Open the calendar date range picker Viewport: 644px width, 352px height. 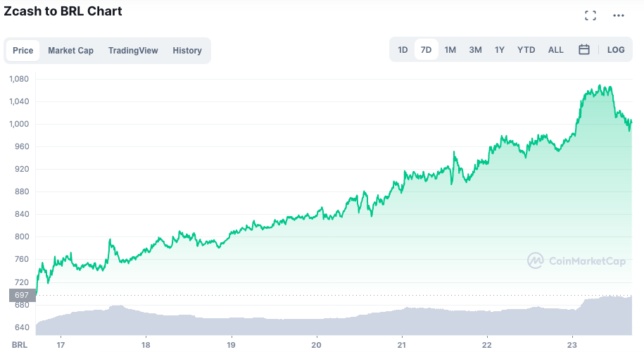tap(584, 50)
